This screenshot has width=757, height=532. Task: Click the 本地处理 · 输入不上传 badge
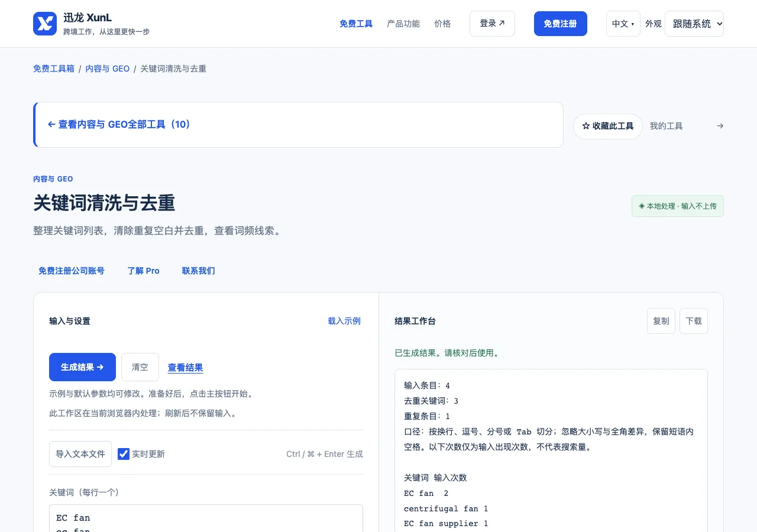click(x=678, y=206)
